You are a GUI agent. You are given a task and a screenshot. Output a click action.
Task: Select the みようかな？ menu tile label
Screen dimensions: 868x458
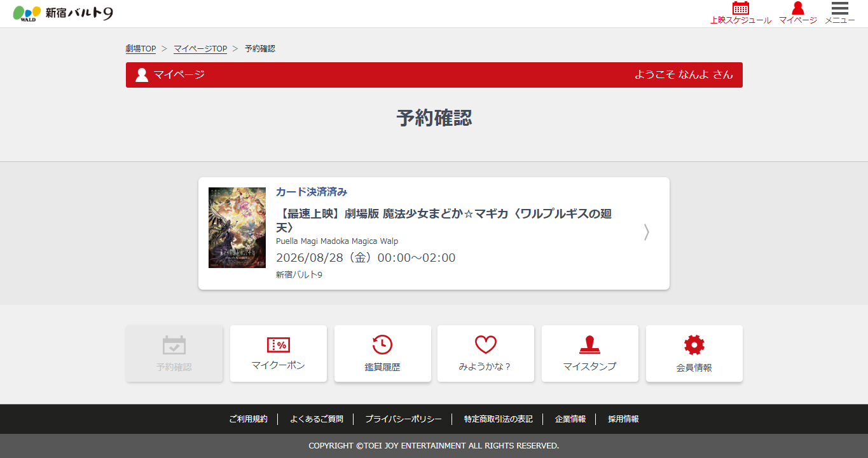486,367
